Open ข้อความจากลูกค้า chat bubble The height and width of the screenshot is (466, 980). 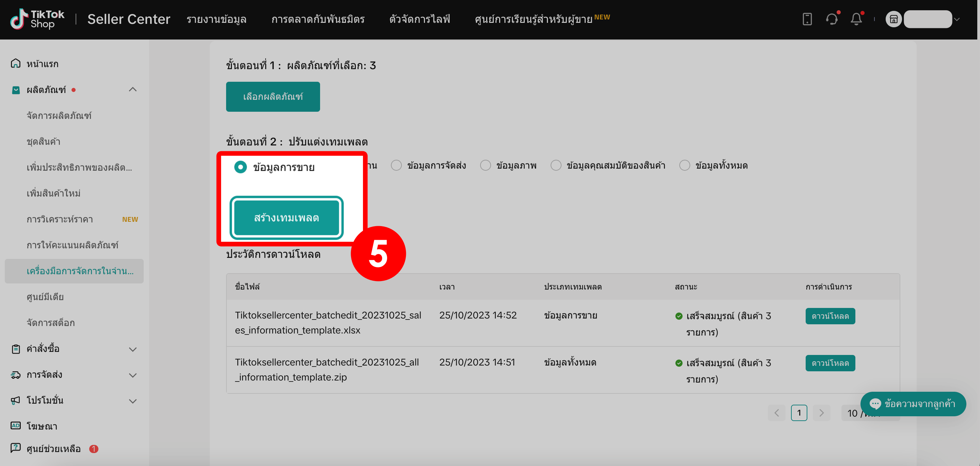tap(913, 404)
